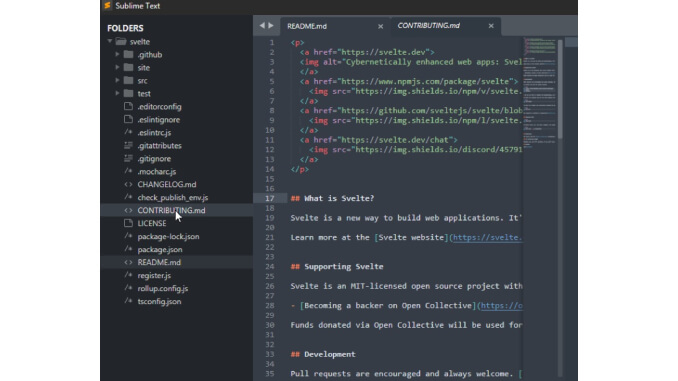Open .eslintrc.js in the sidebar
This screenshot has height=381, width=678.
coord(154,133)
